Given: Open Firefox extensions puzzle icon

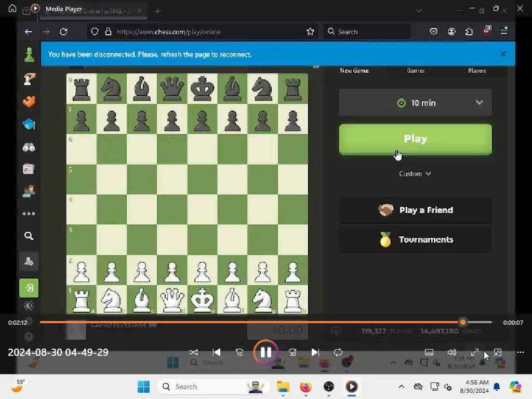Looking at the screenshot, I should pos(469,32).
